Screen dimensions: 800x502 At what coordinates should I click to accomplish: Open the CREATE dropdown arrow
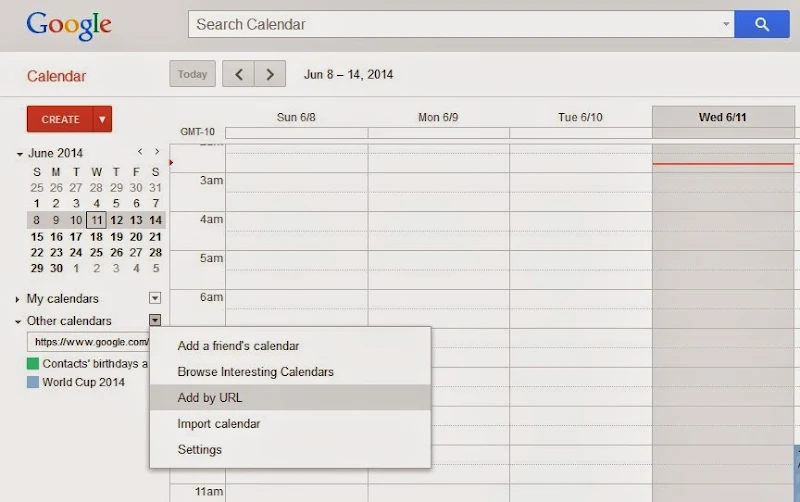tap(102, 119)
